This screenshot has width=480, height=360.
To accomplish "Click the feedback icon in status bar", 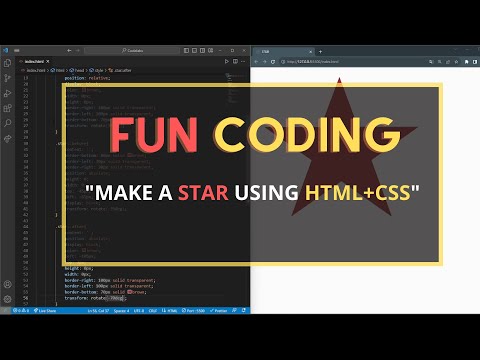I will coord(234,311).
